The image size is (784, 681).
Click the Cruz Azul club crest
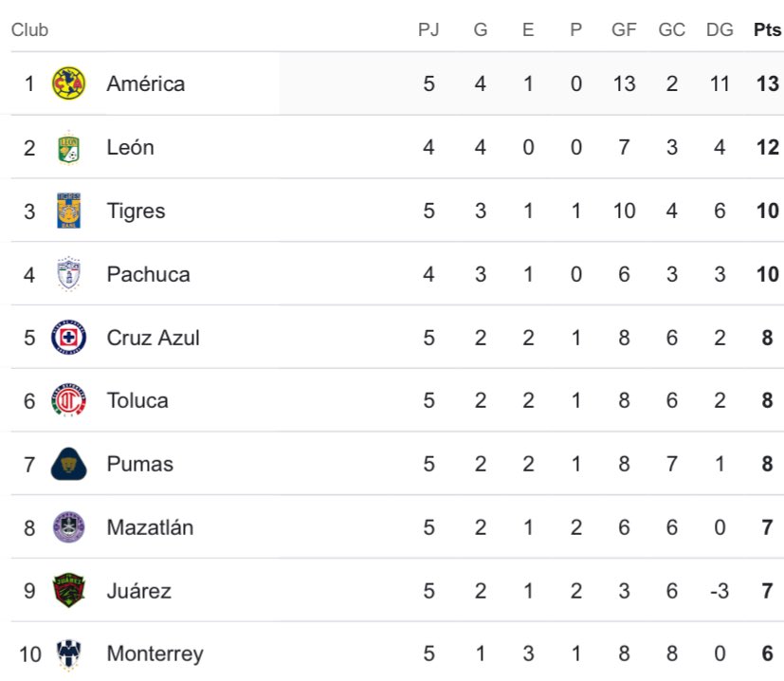[68, 338]
